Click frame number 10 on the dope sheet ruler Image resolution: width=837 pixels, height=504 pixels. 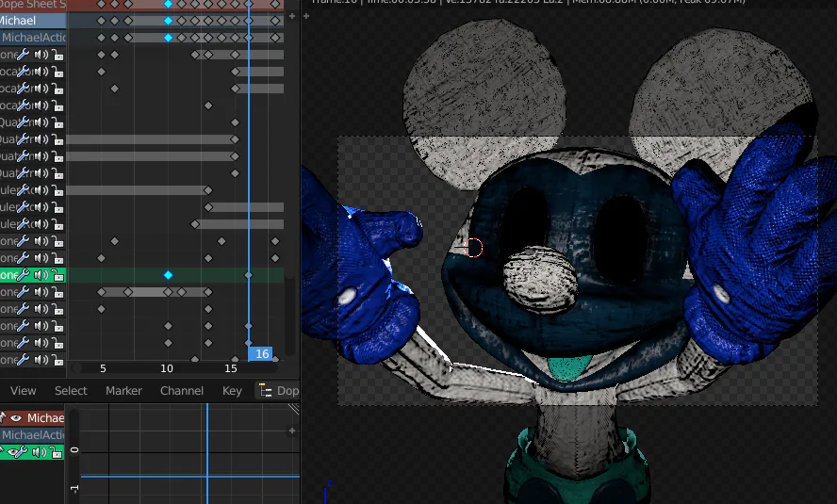point(167,368)
